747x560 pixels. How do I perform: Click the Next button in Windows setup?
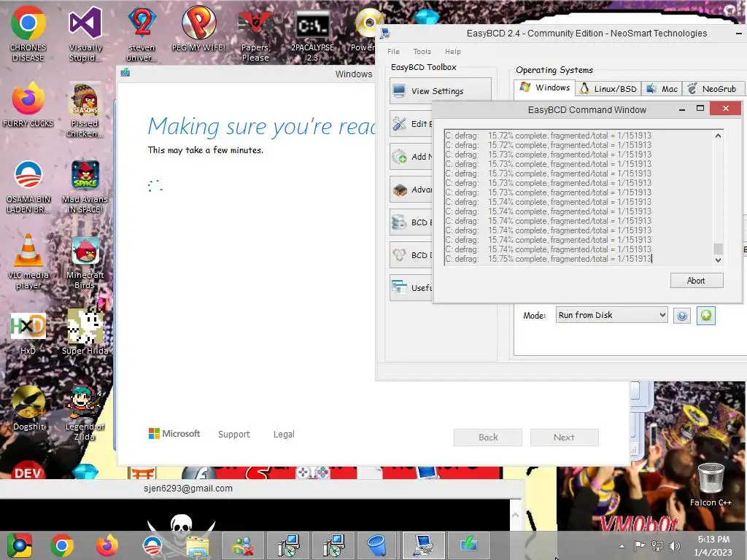(564, 437)
